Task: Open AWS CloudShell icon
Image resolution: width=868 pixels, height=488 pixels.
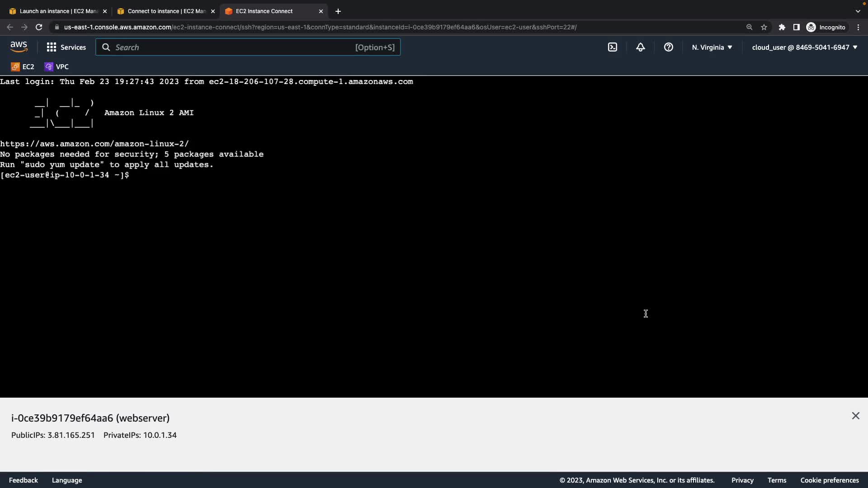Action: pos(613,47)
